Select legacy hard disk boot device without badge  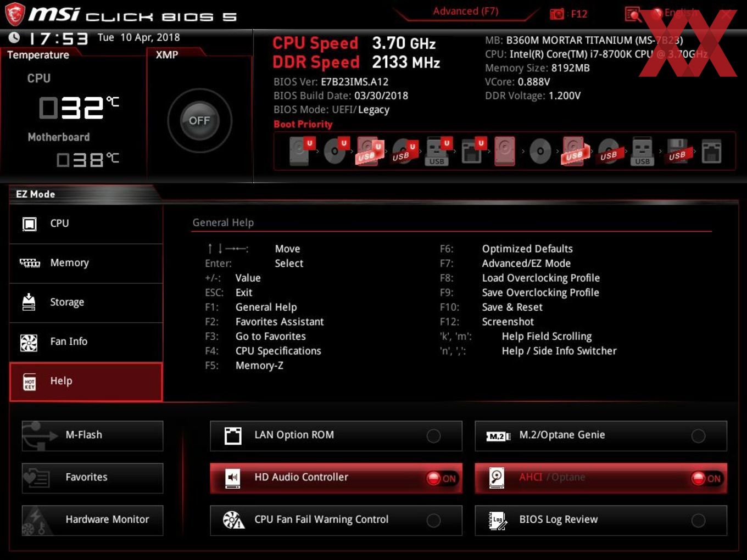(505, 151)
